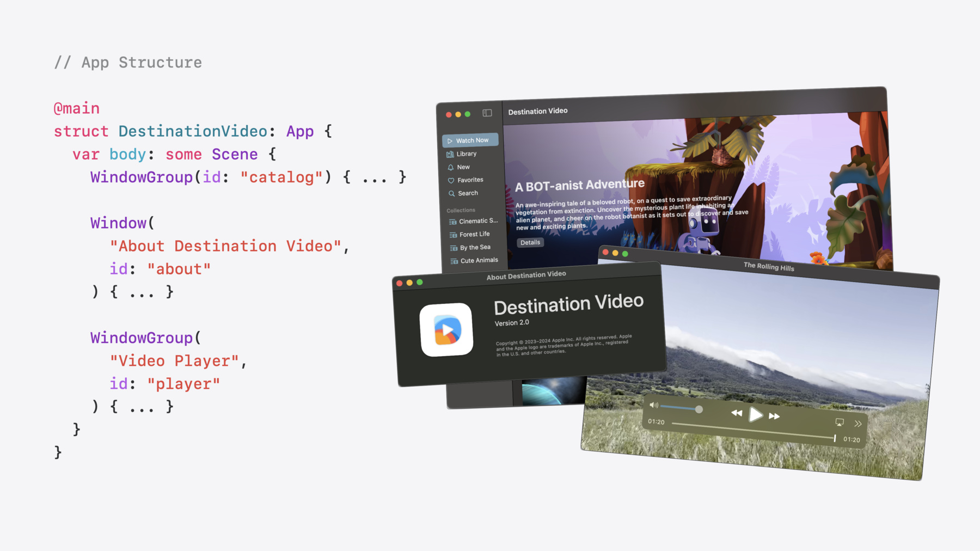This screenshot has height=551, width=980.
Task: Zoom the main Destination Video window
Action: [x=467, y=114]
